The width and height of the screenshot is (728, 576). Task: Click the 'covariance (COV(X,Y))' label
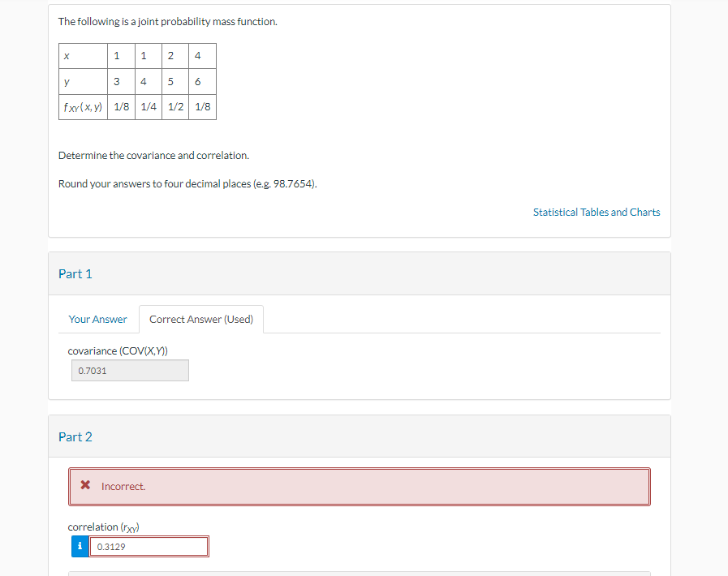118,351
